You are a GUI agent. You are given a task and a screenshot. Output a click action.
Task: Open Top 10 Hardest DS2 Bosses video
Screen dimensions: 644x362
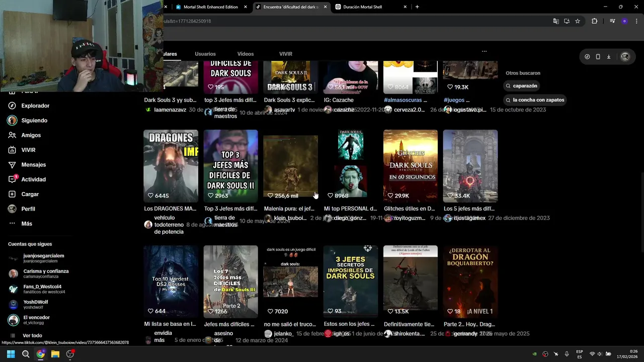(x=171, y=282)
